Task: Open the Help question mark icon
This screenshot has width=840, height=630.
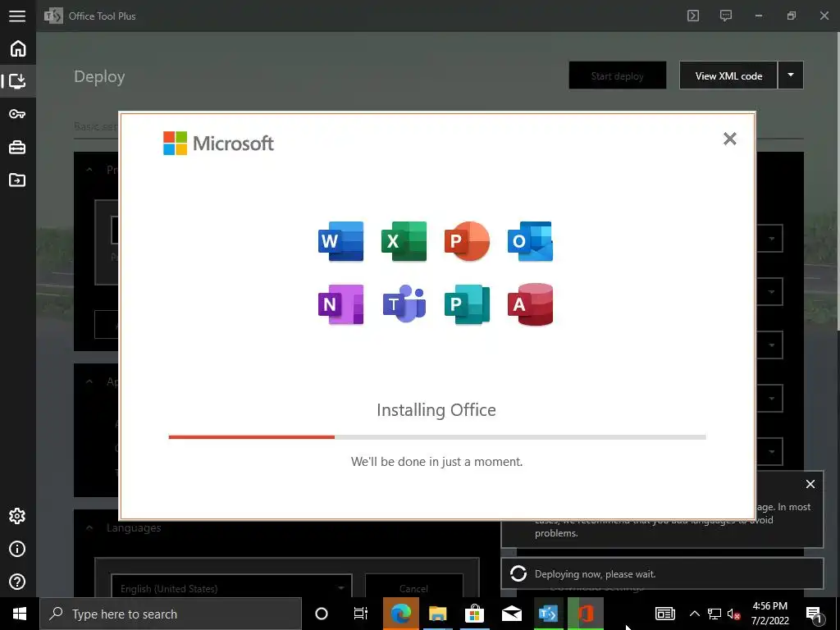Action: pos(17,582)
